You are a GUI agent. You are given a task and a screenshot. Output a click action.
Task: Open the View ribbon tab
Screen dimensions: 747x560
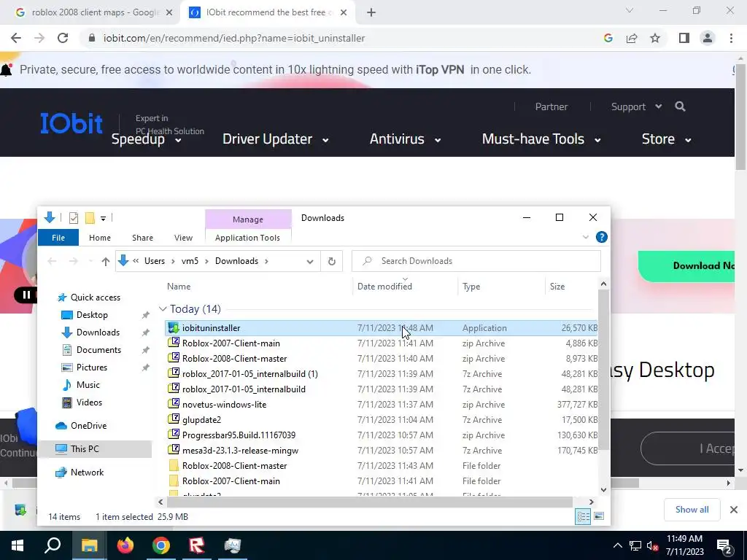pyautogui.click(x=183, y=238)
